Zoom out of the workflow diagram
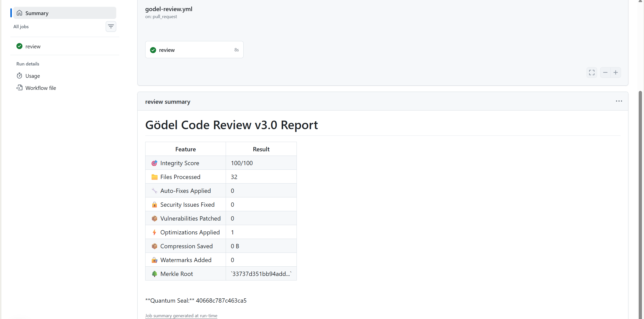 605,72
